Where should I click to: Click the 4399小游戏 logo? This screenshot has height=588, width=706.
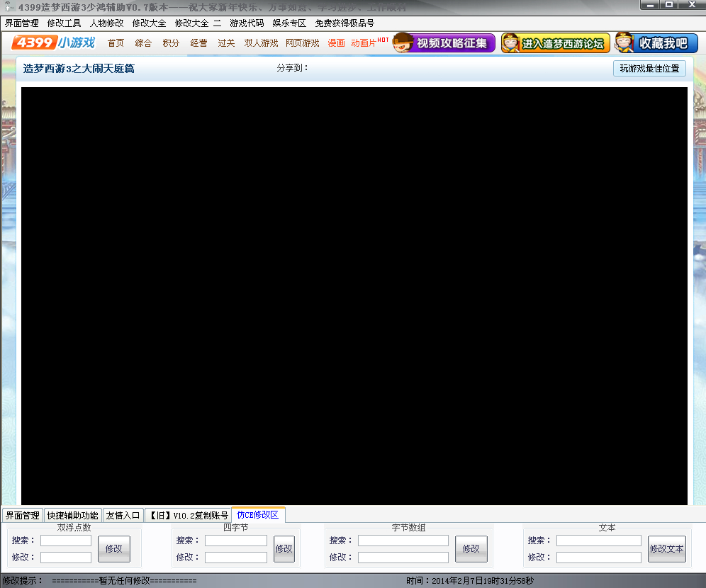tap(54, 43)
